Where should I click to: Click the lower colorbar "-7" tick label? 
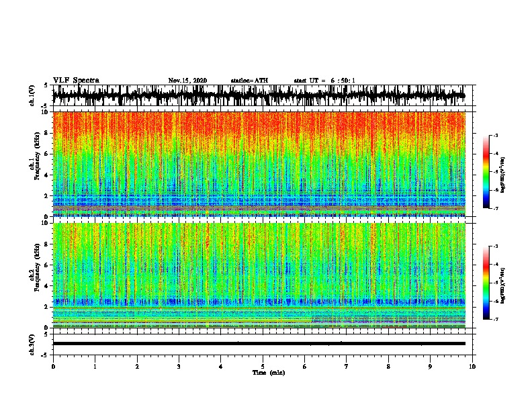[496, 320]
